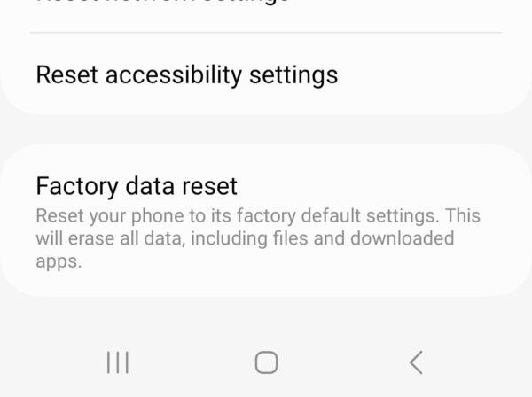Click the 'Reset accessibility settings' label

point(186,74)
